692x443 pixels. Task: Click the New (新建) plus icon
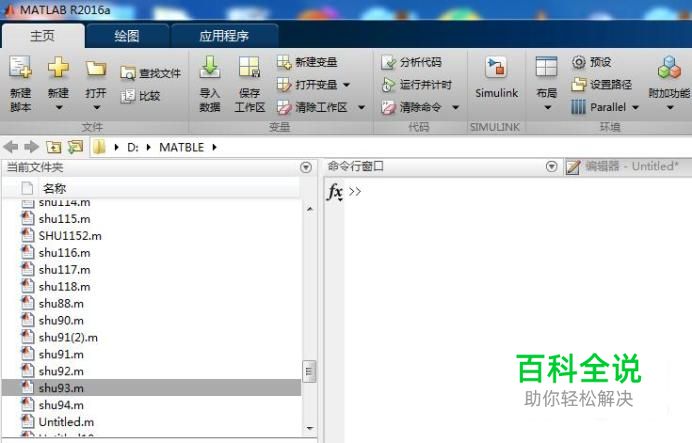58,67
